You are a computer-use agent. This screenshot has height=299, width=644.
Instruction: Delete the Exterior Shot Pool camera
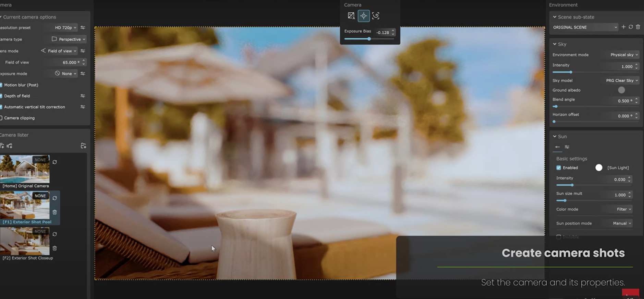(x=54, y=212)
